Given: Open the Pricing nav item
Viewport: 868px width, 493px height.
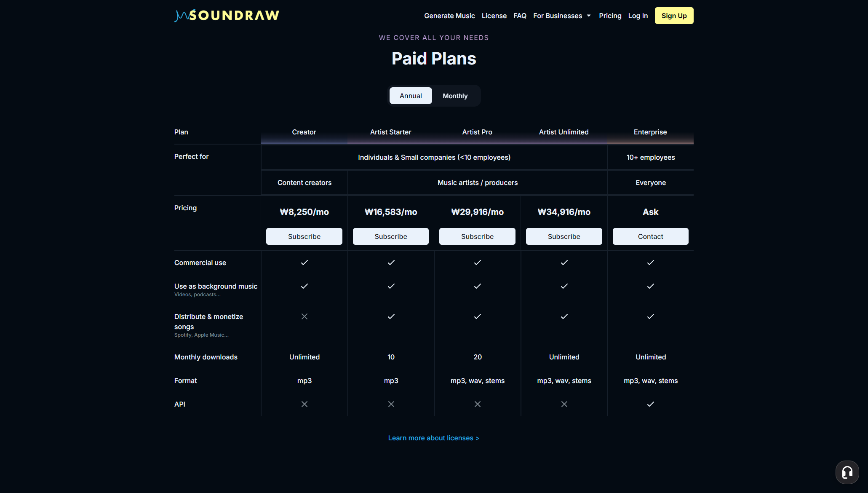Looking at the screenshot, I should [610, 16].
